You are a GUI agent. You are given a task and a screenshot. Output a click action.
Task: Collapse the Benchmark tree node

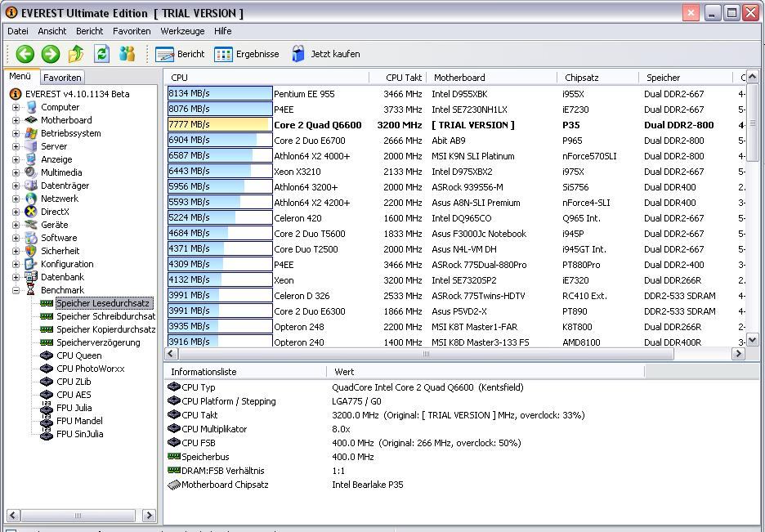pos(16,290)
